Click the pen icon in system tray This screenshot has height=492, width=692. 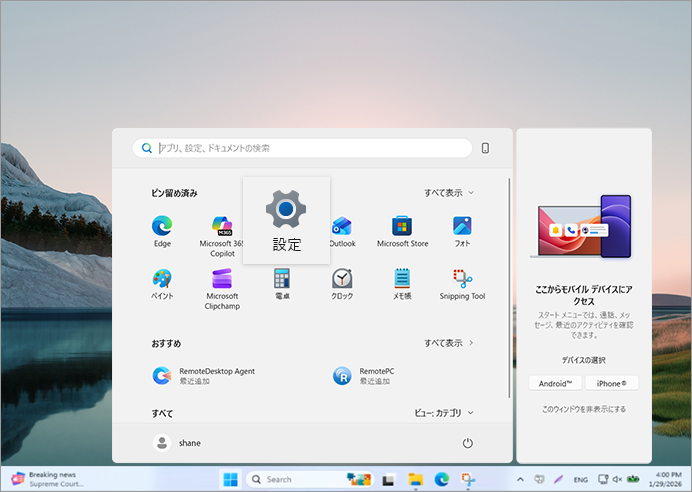click(x=559, y=479)
